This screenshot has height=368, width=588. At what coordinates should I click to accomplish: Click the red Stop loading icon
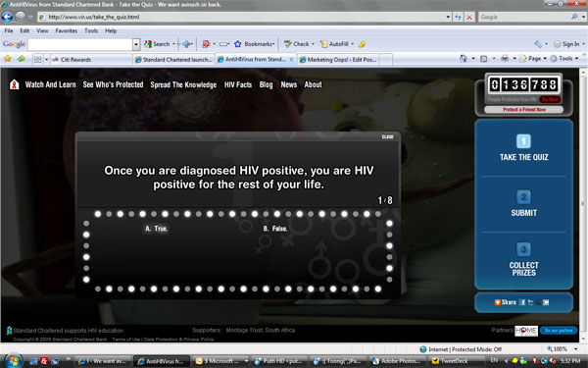click(x=469, y=17)
